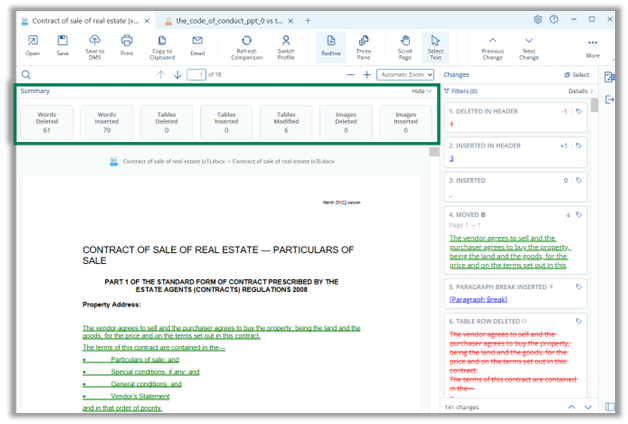Click Select in the Changes panel
Viewport: 628px width, 424px height.
point(576,74)
